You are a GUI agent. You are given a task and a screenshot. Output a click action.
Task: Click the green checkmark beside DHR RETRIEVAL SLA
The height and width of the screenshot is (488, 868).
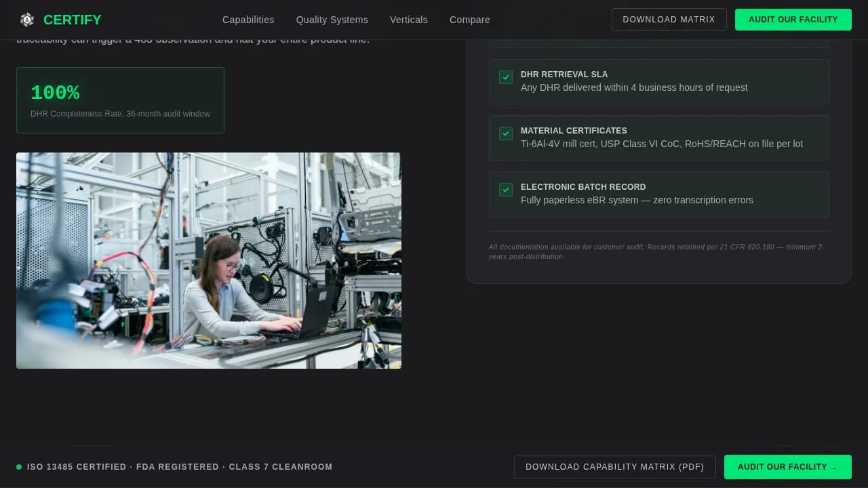tap(505, 77)
